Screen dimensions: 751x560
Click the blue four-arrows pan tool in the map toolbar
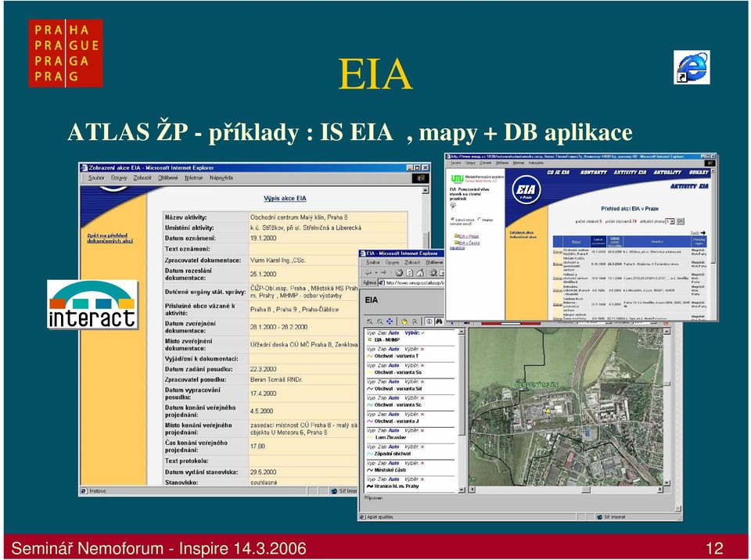point(390,321)
